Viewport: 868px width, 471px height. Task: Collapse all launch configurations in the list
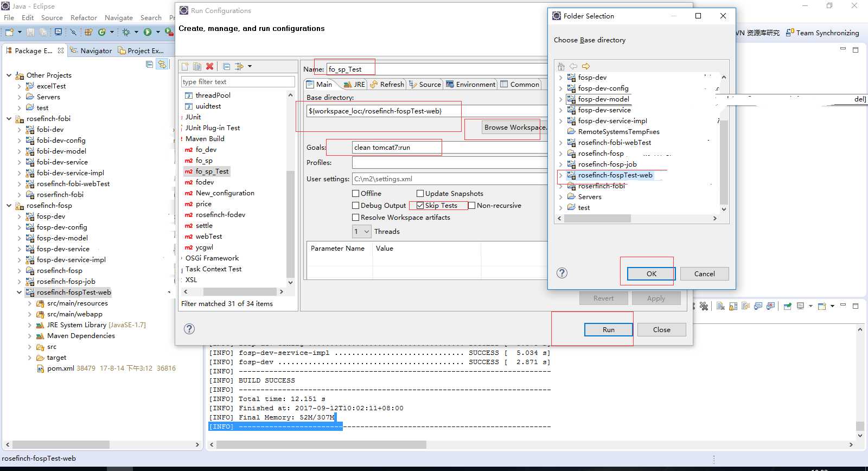click(226, 66)
